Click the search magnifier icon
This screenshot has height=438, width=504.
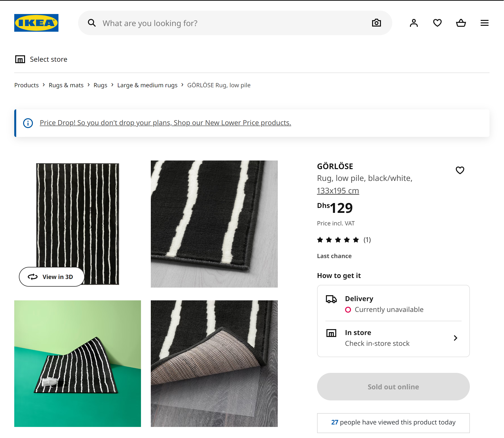coord(92,23)
